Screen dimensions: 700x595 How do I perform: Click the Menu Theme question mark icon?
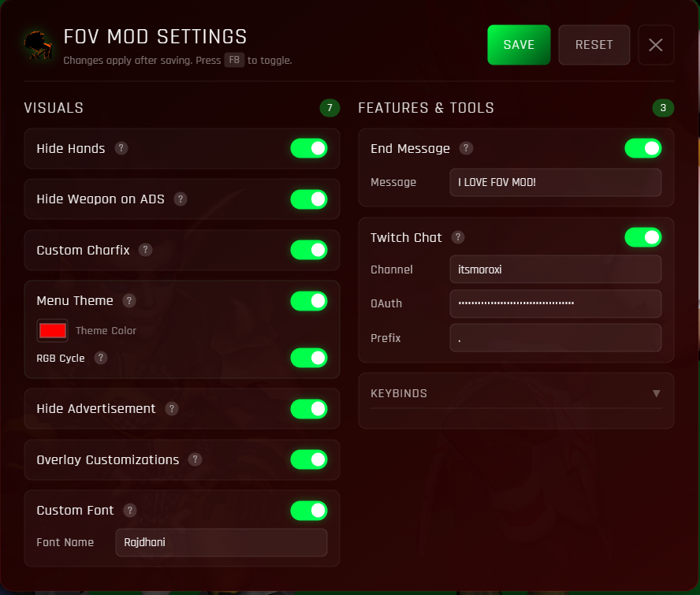[128, 300]
